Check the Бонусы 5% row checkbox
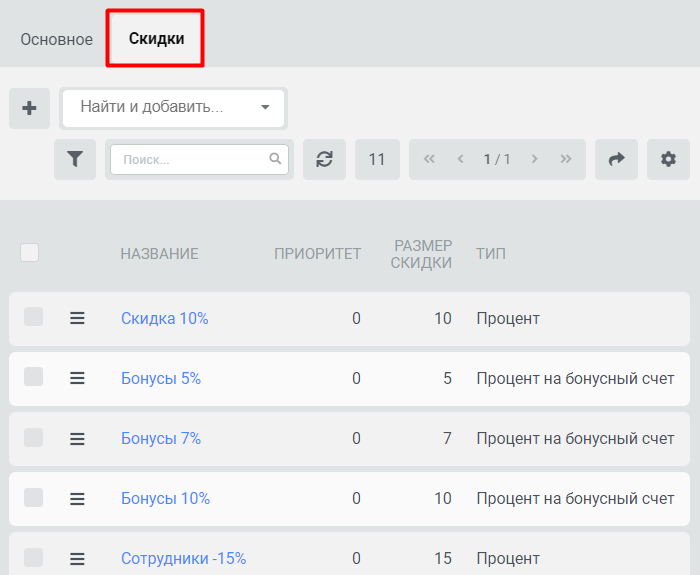This screenshot has height=575, width=700. [33, 377]
